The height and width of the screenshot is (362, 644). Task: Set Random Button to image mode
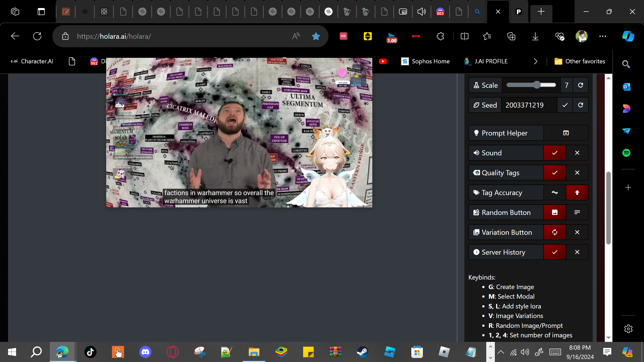click(x=555, y=212)
